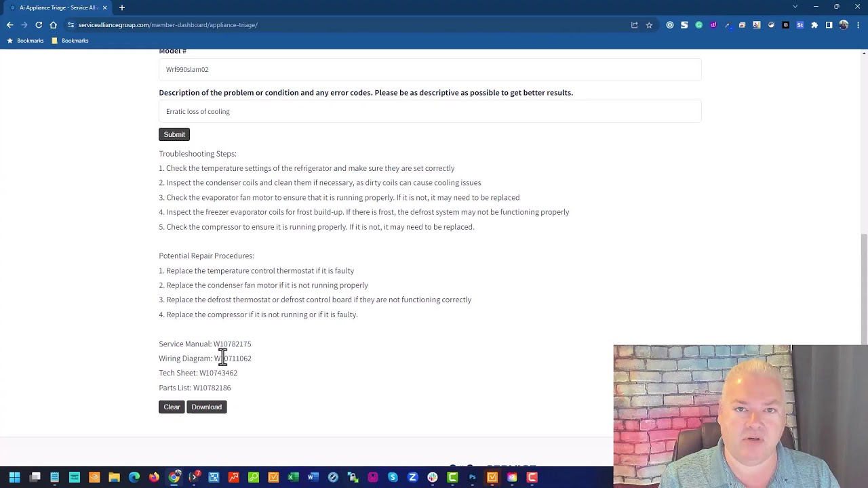Open the 1Password extension icon
Image resolution: width=868 pixels, height=488 pixels.
670,25
